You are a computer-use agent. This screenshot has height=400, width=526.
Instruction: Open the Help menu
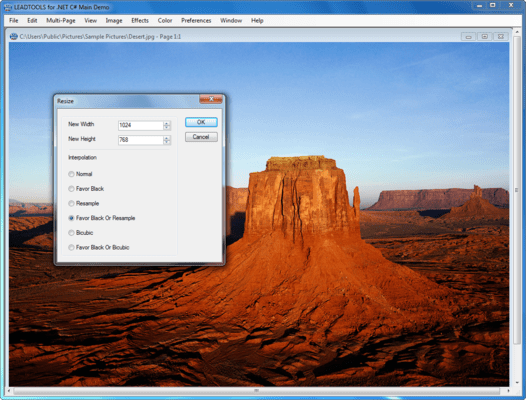(x=257, y=20)
